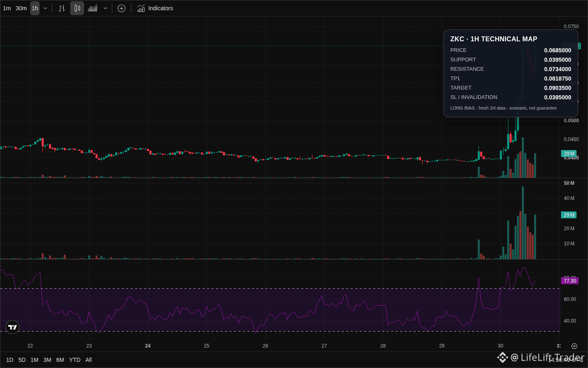Expand the timeframe interval dropdown
This screenshot has width=588, height=368.
click(x=45, y=8)
